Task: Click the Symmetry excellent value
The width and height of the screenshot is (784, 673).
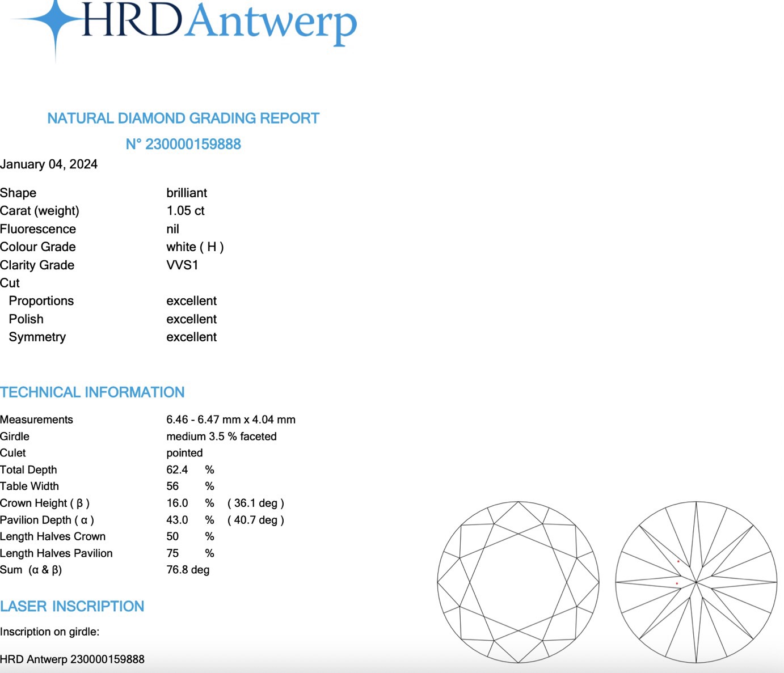Action: pos(192,337)
